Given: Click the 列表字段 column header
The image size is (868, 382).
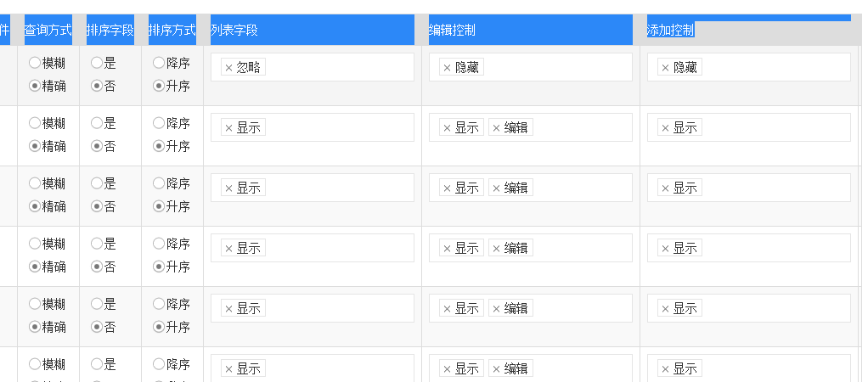Looking at the screenshot, I should pyautogui.click(x=234, y=31).
